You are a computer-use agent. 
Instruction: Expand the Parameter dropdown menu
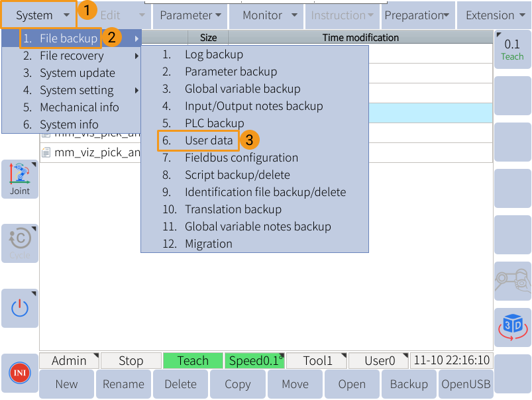(x=191, y=15)
